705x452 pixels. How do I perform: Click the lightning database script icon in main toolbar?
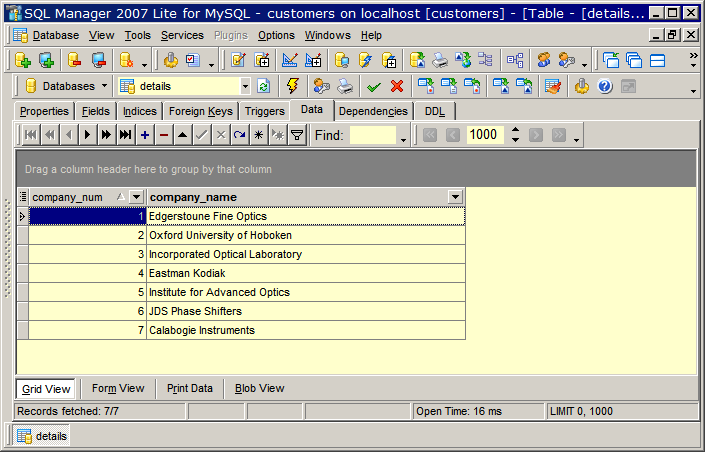(365, 60)
